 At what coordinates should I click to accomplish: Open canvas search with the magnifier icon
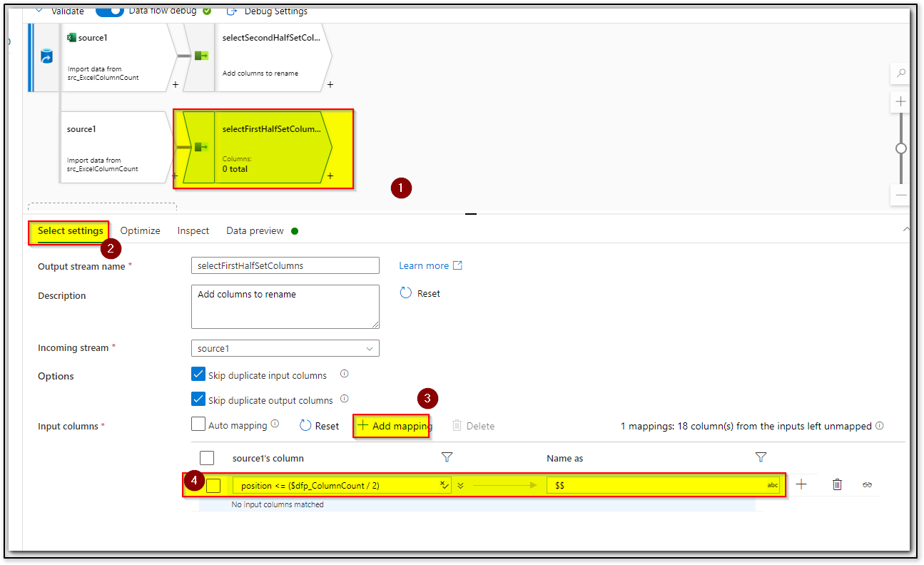[900, 73]
